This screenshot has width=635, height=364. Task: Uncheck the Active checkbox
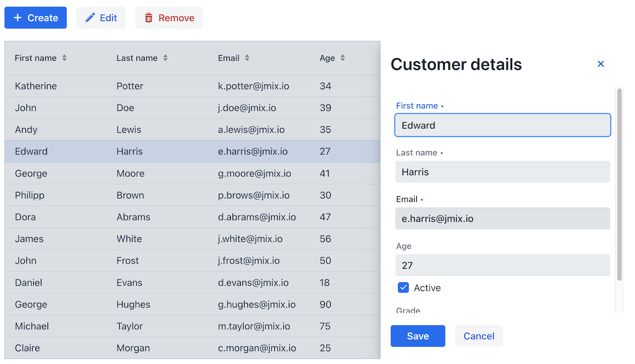point(403,287)
